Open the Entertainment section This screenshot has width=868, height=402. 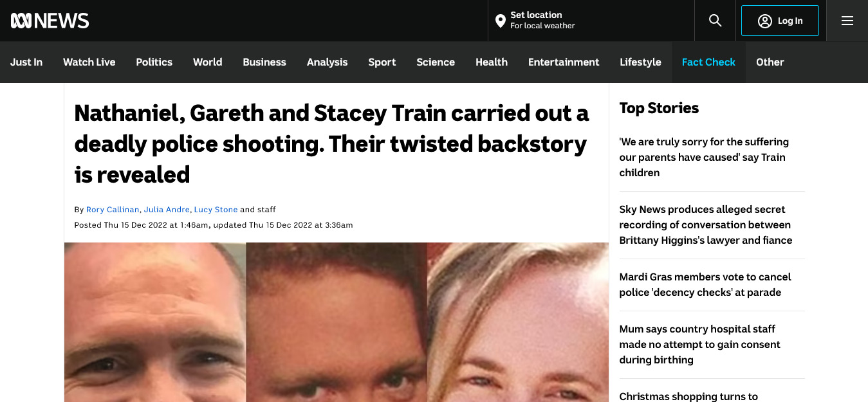564,62
